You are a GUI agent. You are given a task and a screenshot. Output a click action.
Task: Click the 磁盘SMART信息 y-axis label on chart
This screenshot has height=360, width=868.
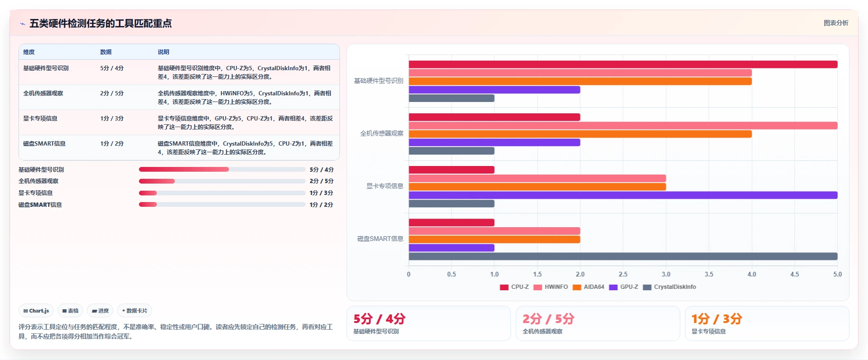pos(380,239)
